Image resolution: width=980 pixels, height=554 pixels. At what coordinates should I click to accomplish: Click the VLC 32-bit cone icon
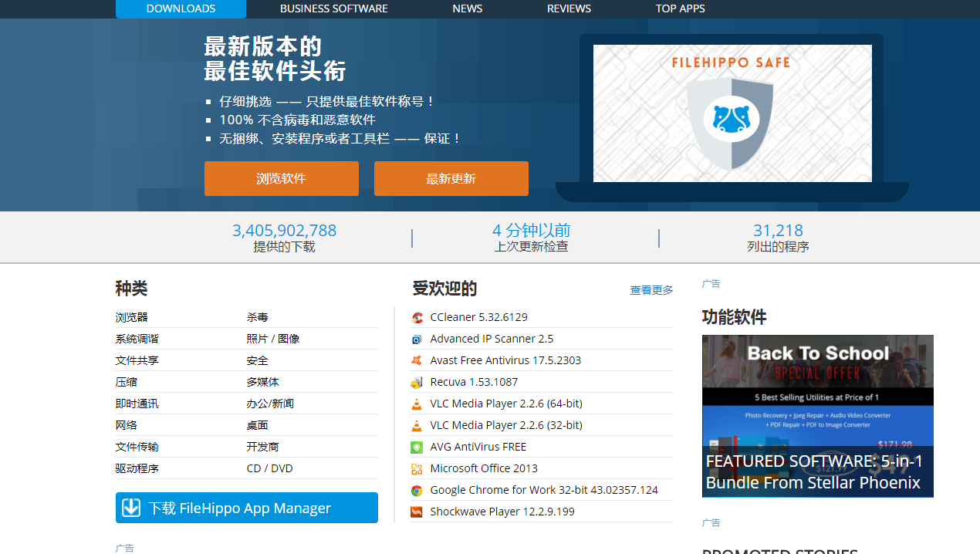click(x=417, y=425)
